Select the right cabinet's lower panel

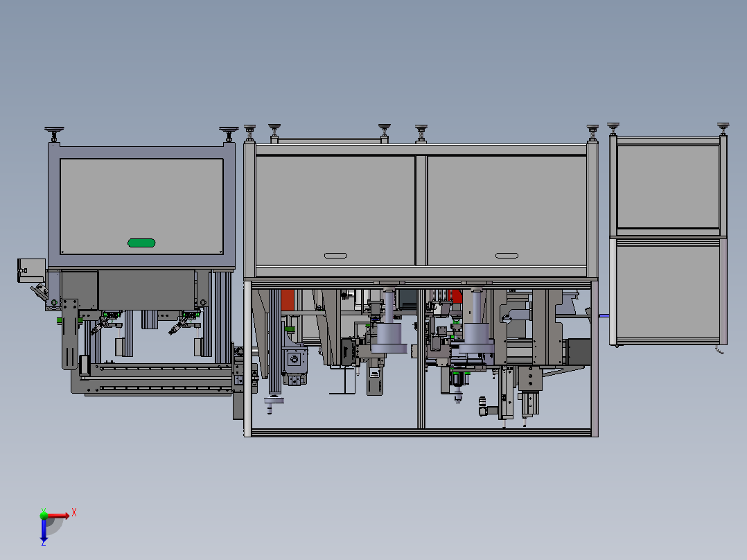[x=668, y=292]
